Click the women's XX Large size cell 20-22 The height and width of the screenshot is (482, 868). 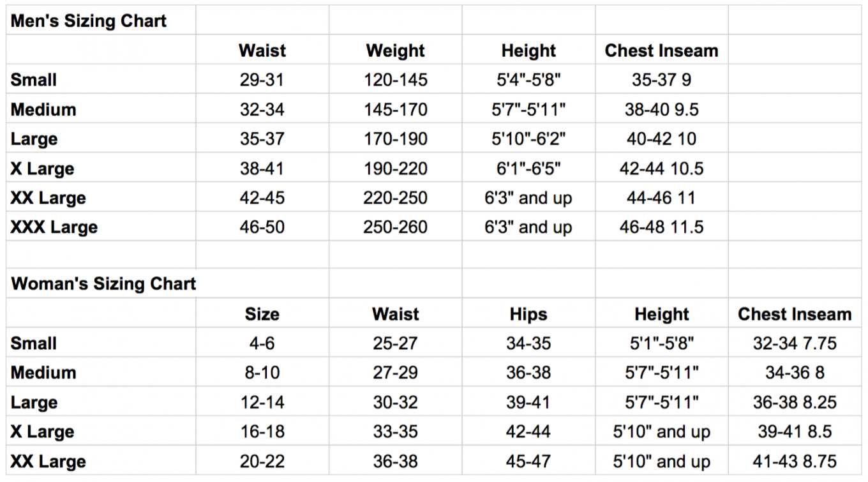pos(262,462)
